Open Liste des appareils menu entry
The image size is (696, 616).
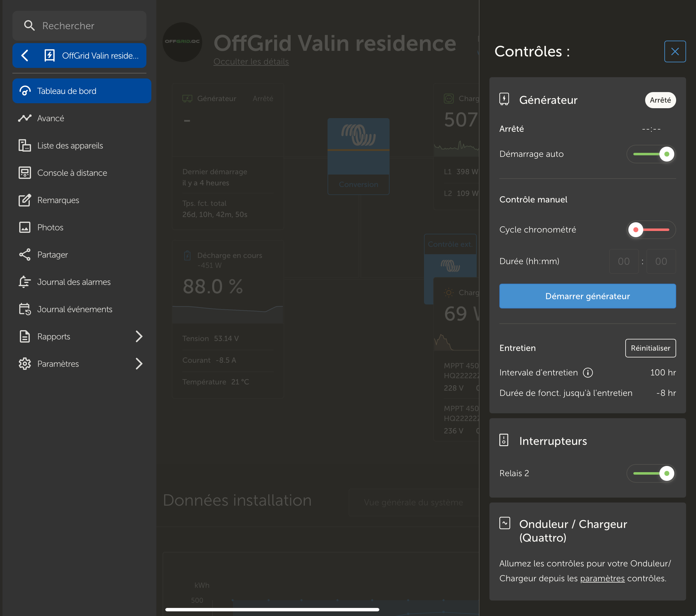pyautogui.click(x=70, y=145)
